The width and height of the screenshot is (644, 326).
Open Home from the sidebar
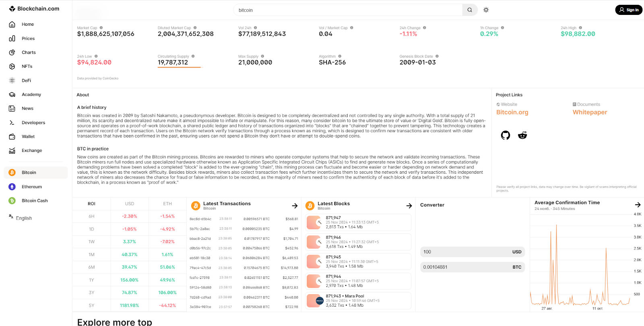(27, 24)
